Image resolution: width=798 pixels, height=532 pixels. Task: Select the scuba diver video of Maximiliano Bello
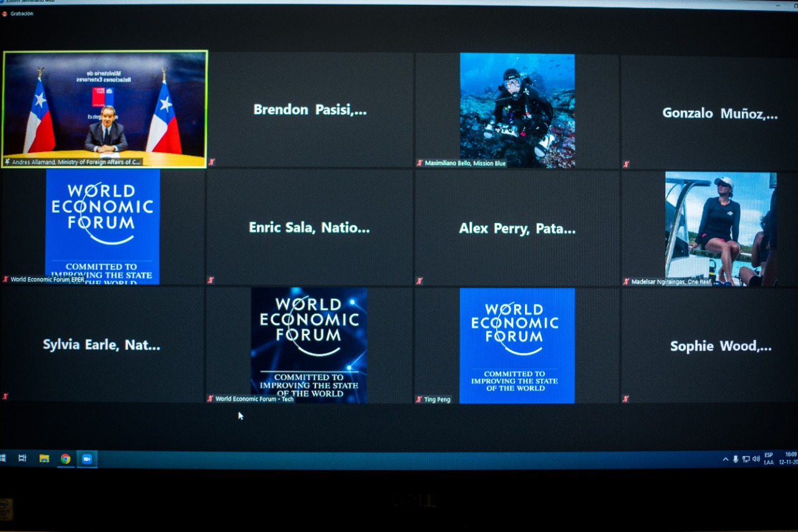[x=517, y=110]
